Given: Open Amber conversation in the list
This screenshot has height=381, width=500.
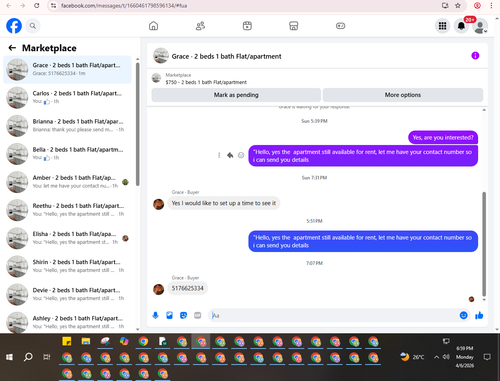Looking at the screenshot, I should coord(67,182).
